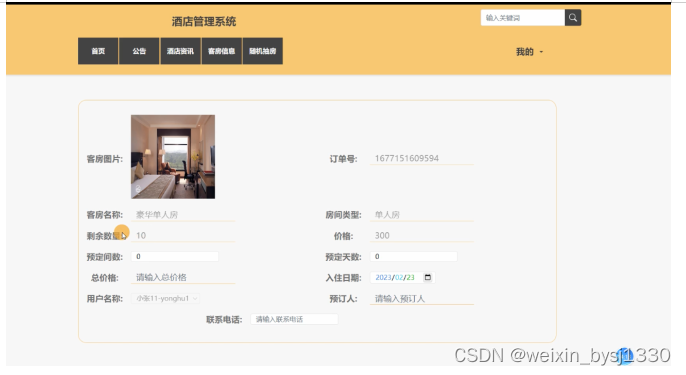
Task: Focus the 预订人 input field
Action: [x=422, y=298]
